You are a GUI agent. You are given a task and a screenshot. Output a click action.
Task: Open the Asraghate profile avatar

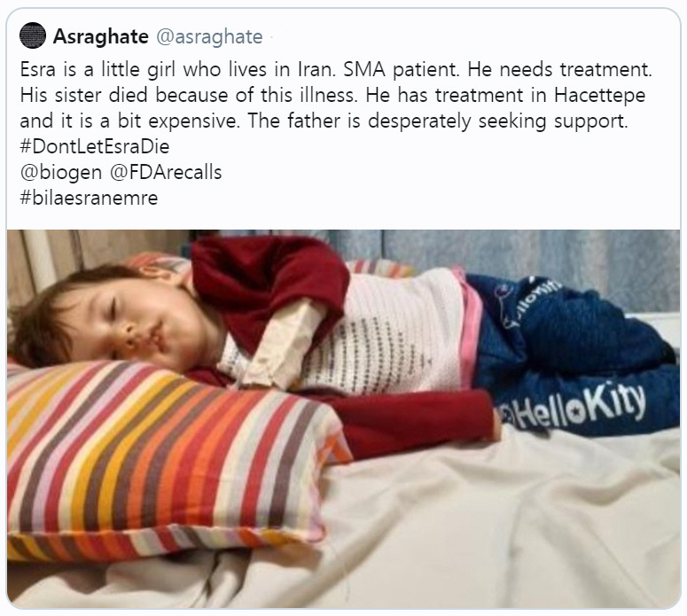tap(33, 35)
